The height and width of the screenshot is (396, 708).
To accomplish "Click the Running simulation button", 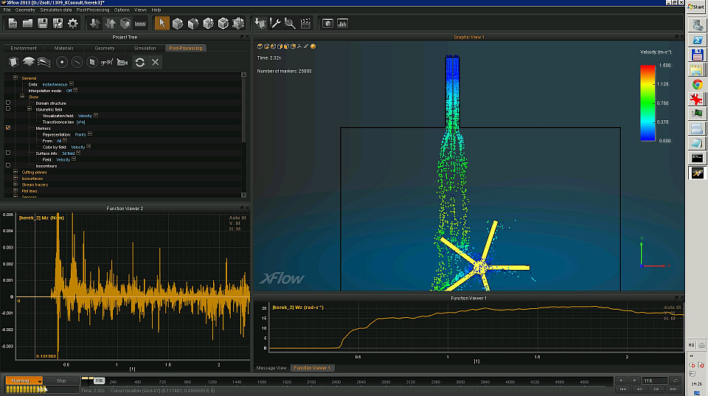I will [24, 381].
